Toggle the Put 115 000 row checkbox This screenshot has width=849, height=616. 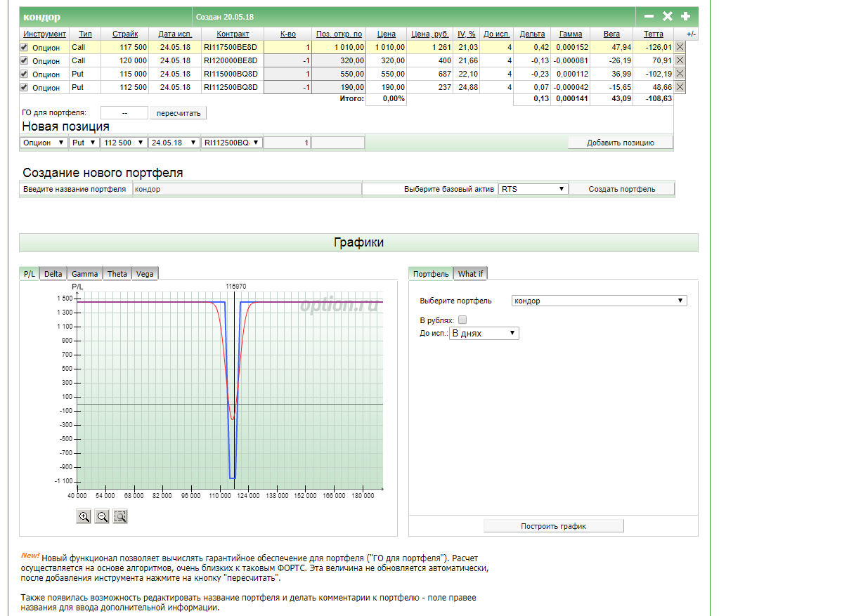[25, 74]
